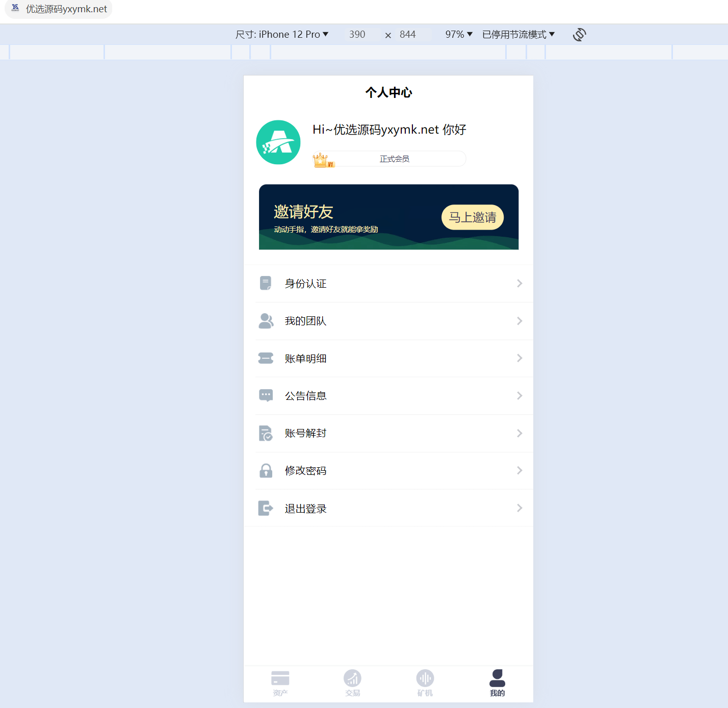Open the 97% zoom dropdown

(459, 34)
